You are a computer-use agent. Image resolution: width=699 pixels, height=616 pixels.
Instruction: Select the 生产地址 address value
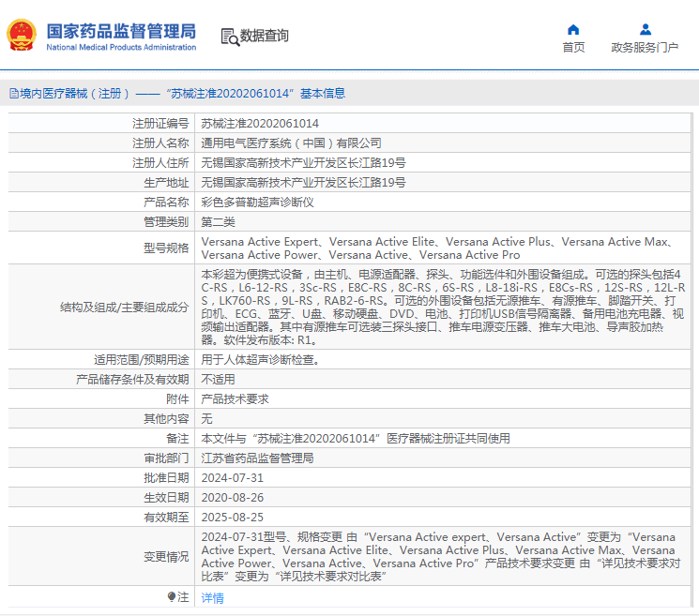pos(303,182)
